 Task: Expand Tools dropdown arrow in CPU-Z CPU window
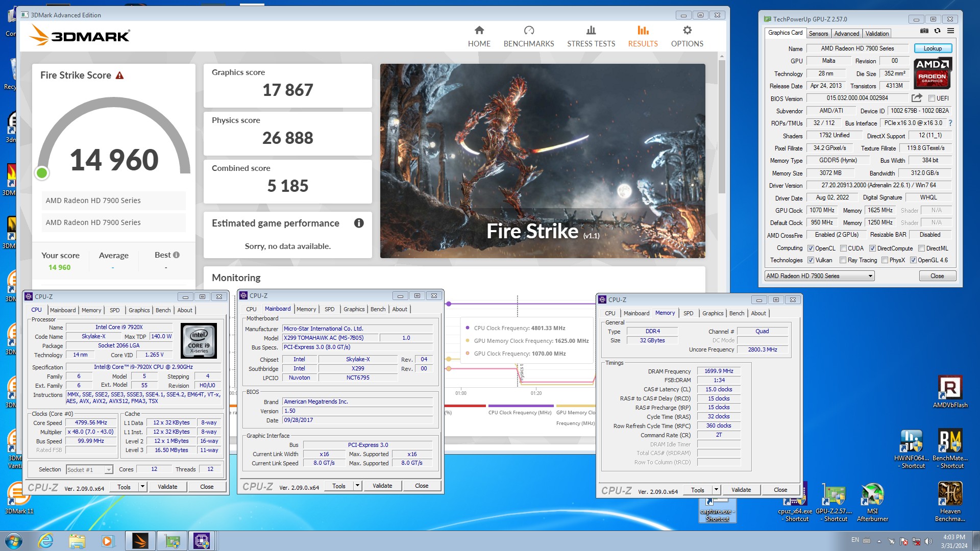[142, 487]
